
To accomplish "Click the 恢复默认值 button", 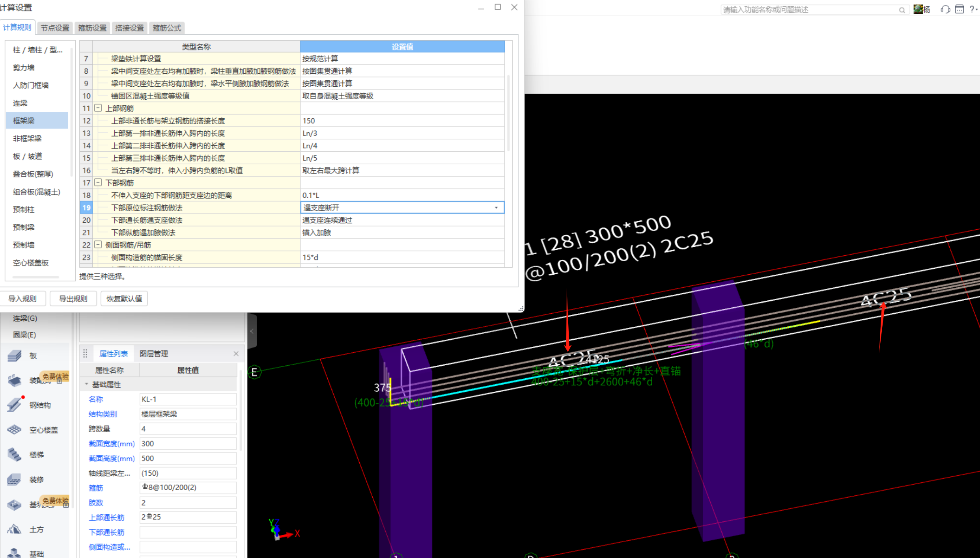I will [x=124, y=299].
